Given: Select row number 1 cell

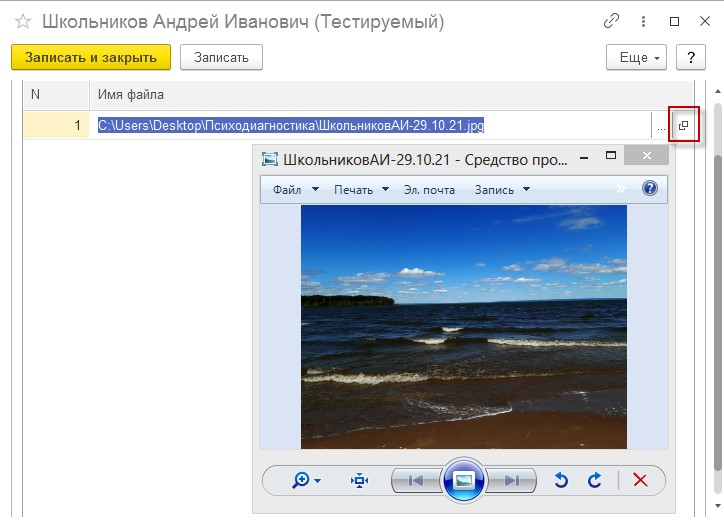Looking at the screenshot, I should 56,125.
